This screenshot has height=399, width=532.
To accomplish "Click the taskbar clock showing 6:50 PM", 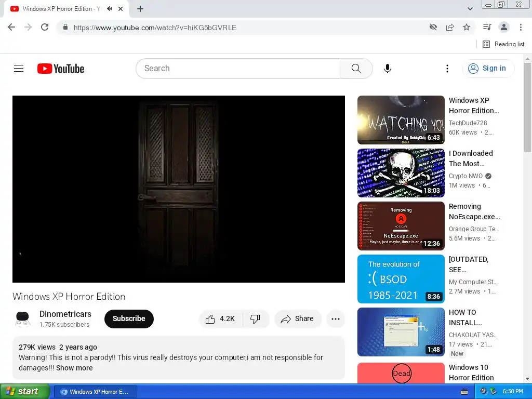I will point(513,392).
